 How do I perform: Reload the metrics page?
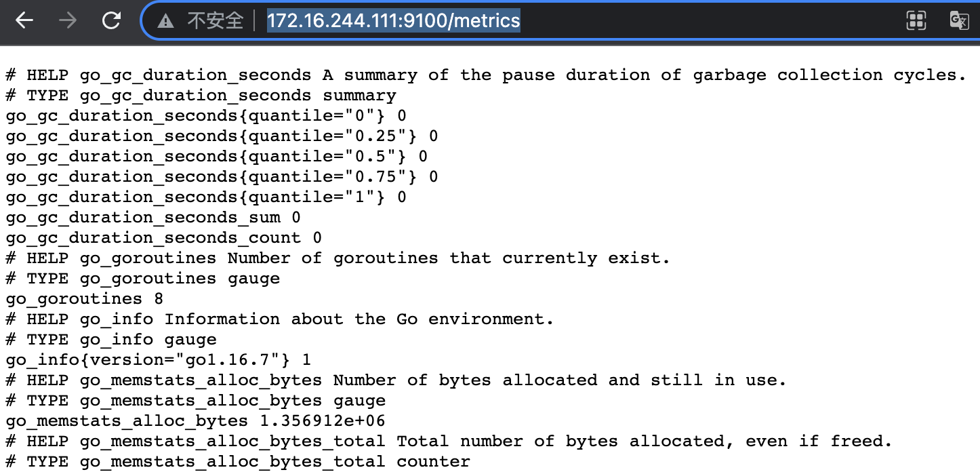(x=111, y=20)
